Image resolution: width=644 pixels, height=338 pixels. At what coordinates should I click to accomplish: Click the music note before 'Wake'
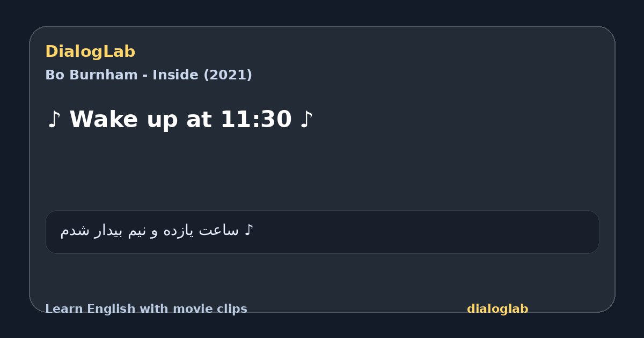coord(53,119)
